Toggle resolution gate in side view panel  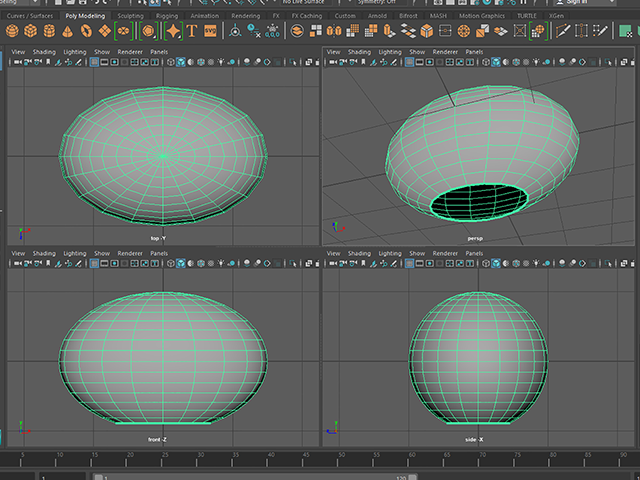(x=429, y=264)
